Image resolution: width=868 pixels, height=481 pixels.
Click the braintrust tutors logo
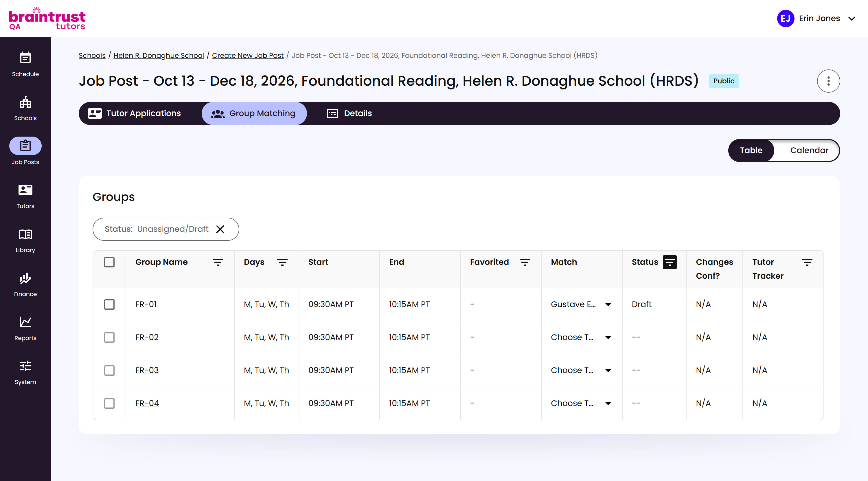(x=47, y=19)
